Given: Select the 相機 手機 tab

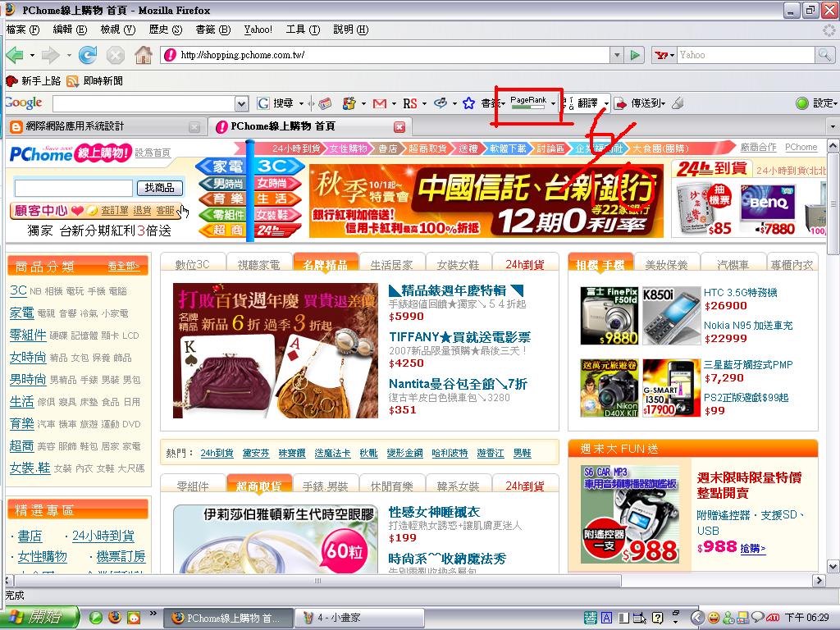Looking at the screenshot, I should click(x=600, y=264).
